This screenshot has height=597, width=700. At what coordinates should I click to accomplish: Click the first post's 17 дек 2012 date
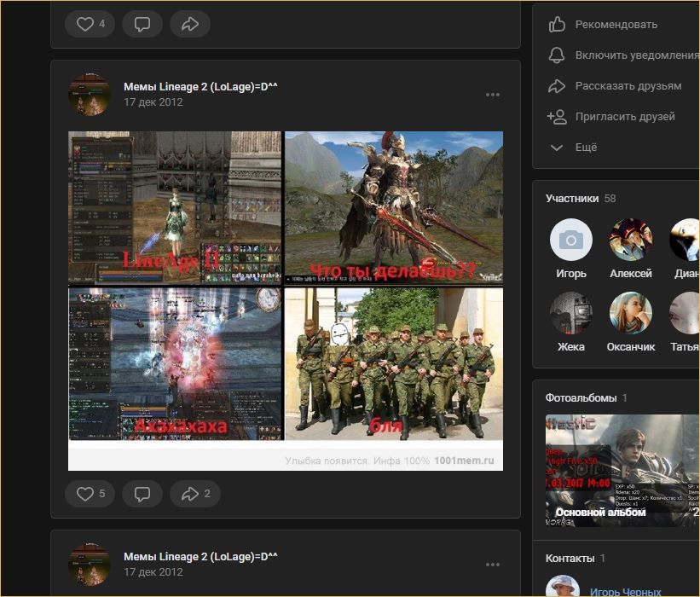[x=153, y=101]
